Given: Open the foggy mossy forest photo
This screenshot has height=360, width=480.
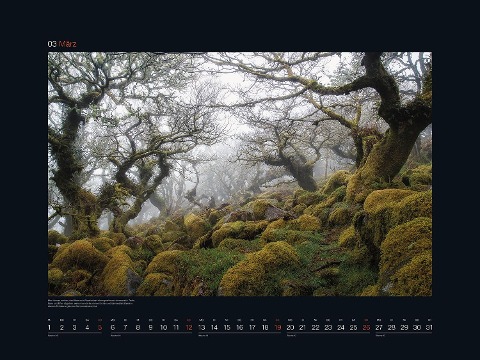Looking at the screenshot, I should [x=240, y=174].
